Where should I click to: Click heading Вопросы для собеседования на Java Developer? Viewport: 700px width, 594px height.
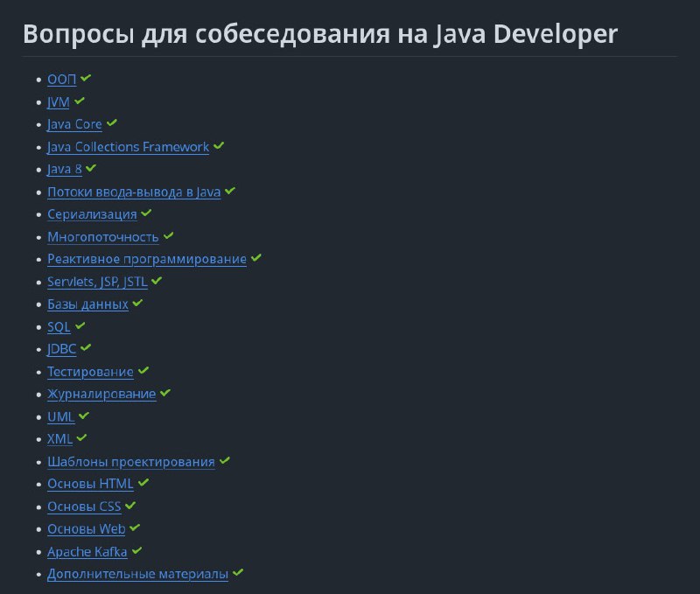tap(320, 34)
